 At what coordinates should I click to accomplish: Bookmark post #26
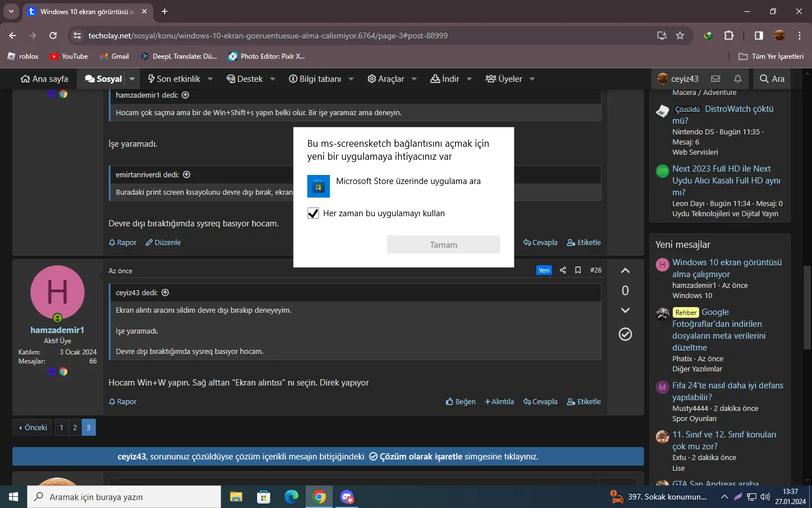pyautogui.click(x=578, y=270)
